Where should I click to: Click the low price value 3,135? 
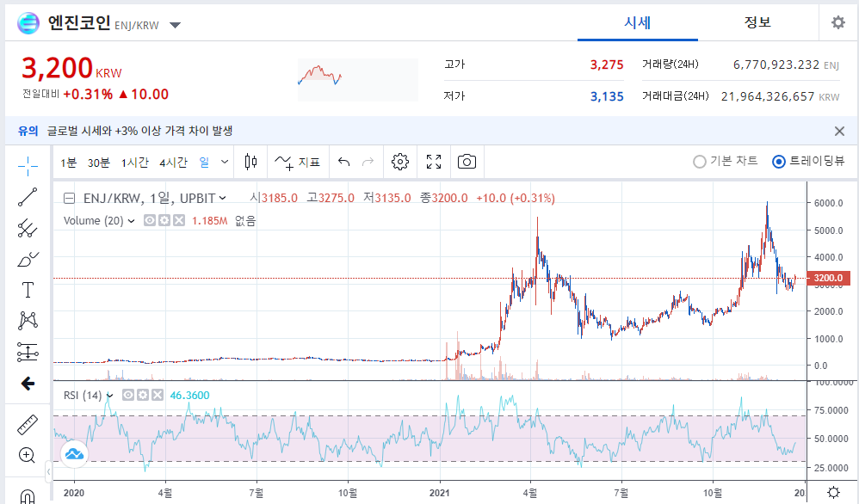(x=607, y=97)
